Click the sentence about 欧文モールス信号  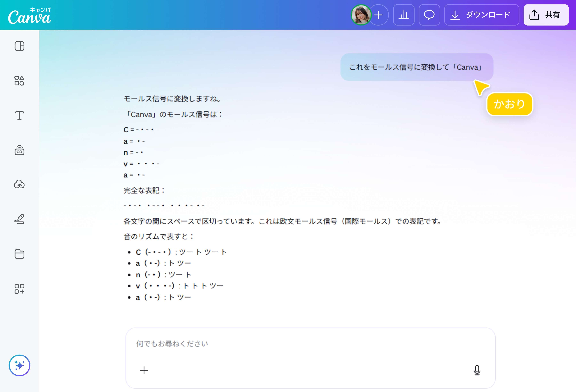[283, 221]
